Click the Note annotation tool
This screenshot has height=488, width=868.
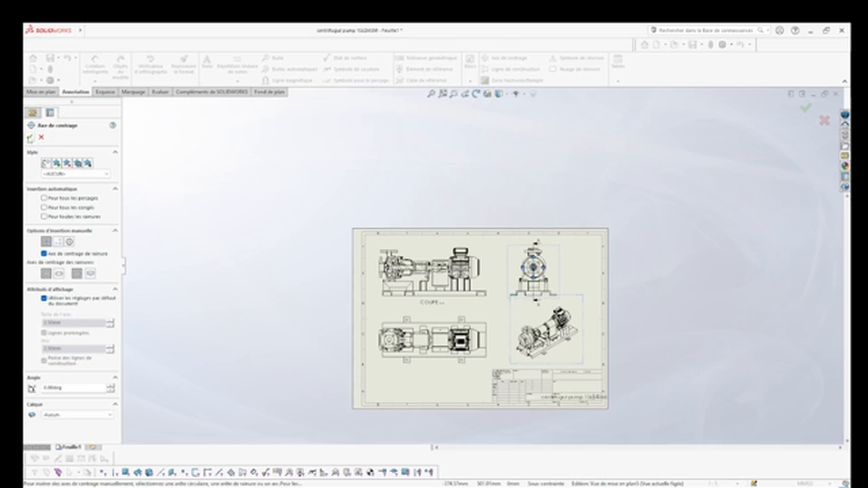tap(207, 62)
